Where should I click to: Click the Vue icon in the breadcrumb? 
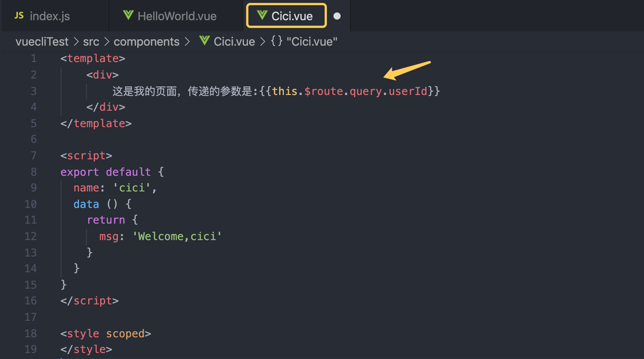205,41
